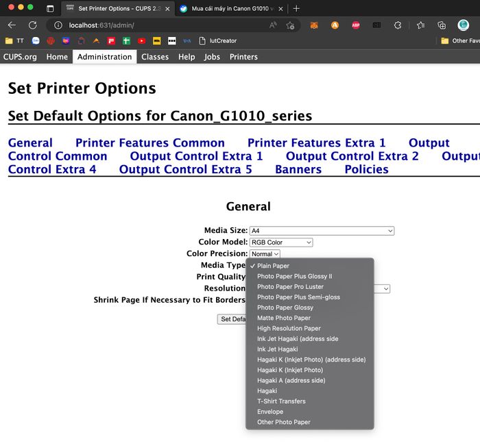The image size is (480, 448).
Task: Open the red flag bookmark icon
Action: [111, 40]
